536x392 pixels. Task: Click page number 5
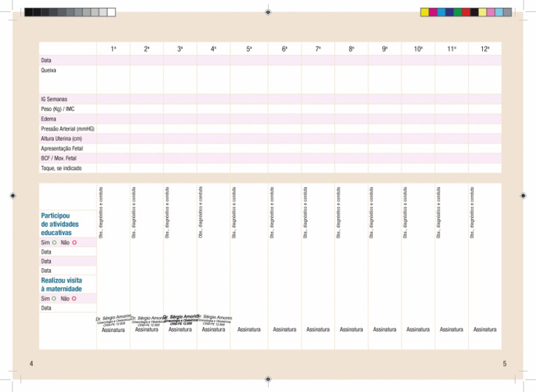pyautogui.click(x=505, y=363)
